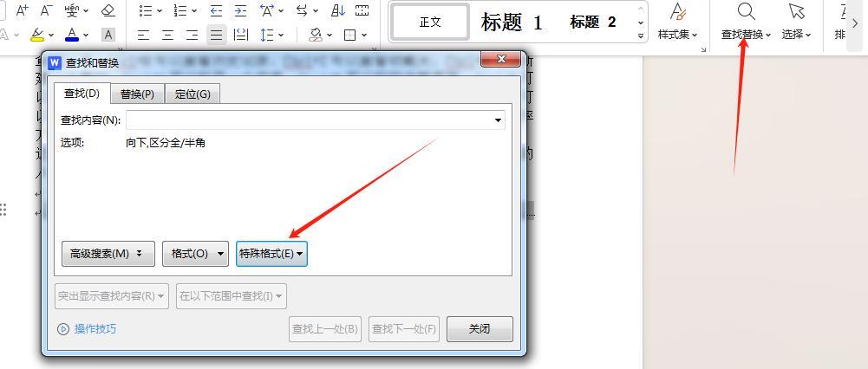Image resolution: width=868 pixels, height=369 pixels.
Task: Click the 查找替换 magnifier icon
Action: 746,11
